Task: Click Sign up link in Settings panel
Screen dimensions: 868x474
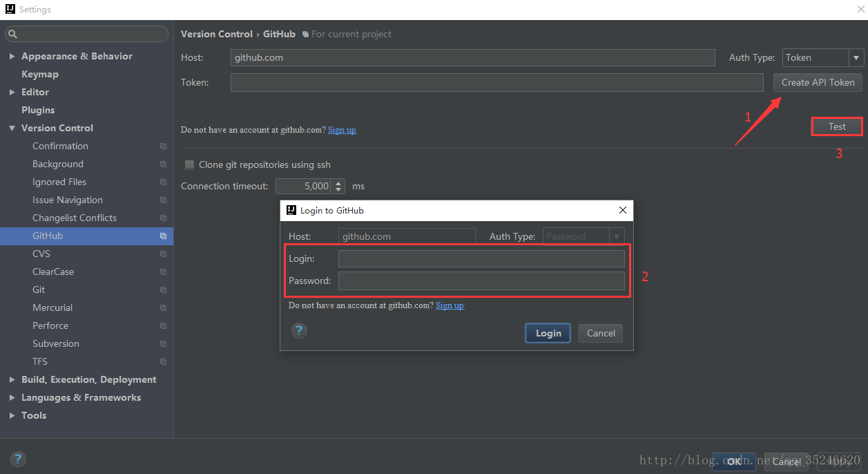Action: (342, 130)
